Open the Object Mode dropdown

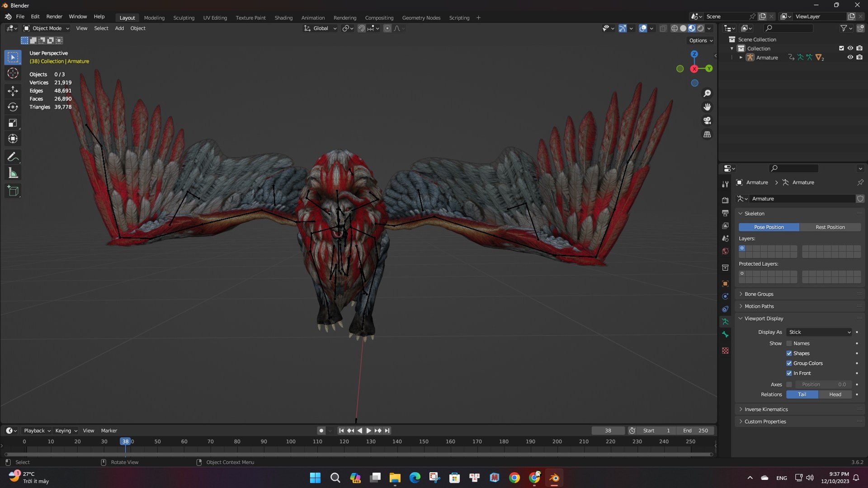pyautogui.click(x=47, y=28)
